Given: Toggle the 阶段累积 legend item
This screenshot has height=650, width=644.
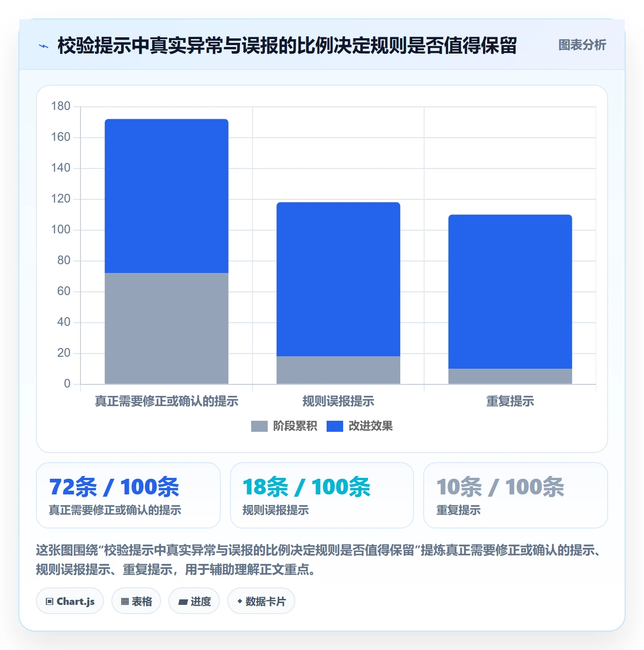Looking at the screenshot, I should pyautogui.click(x=284, y=426).
